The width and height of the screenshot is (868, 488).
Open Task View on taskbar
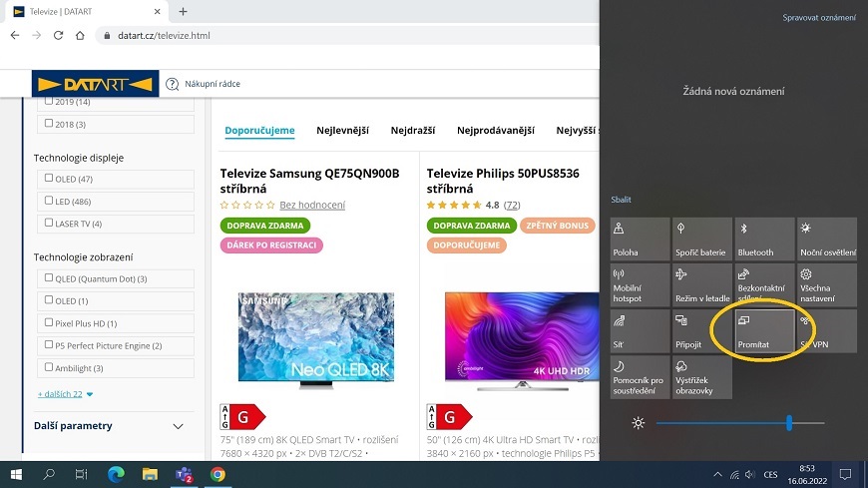coord(82,475)
